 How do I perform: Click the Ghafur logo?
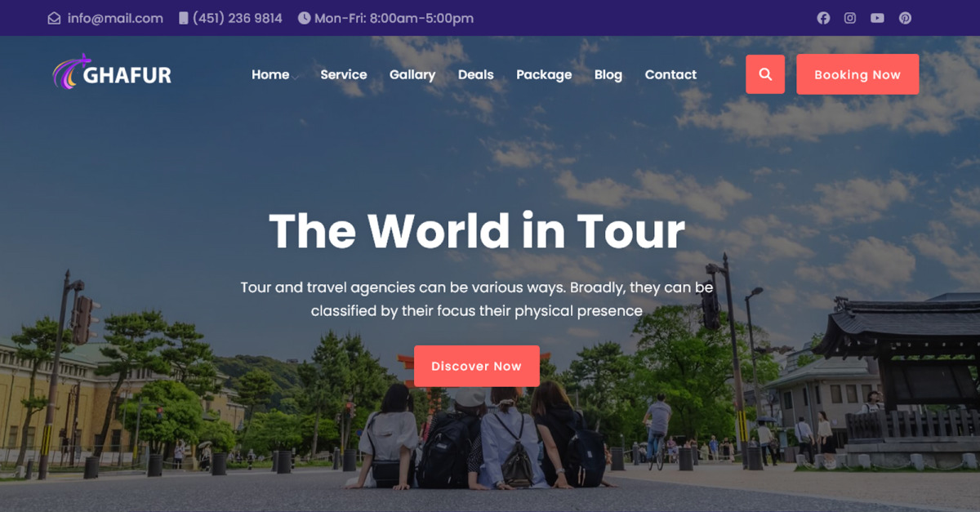112,73
